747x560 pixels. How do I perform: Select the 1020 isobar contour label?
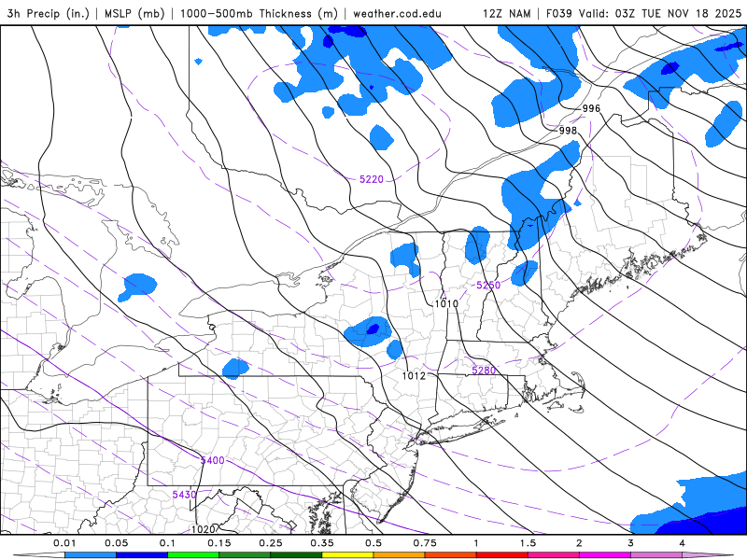coord(203,529)
